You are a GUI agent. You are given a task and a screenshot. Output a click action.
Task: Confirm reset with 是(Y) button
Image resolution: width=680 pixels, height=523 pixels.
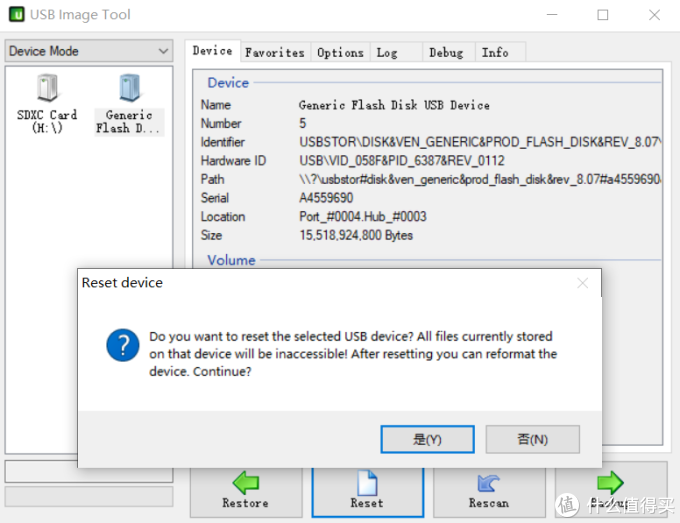(x=427, y=439)
